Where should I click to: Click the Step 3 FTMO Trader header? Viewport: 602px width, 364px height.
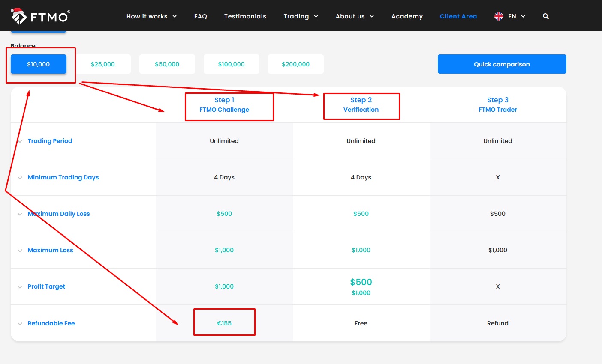(x=498, y=105)
